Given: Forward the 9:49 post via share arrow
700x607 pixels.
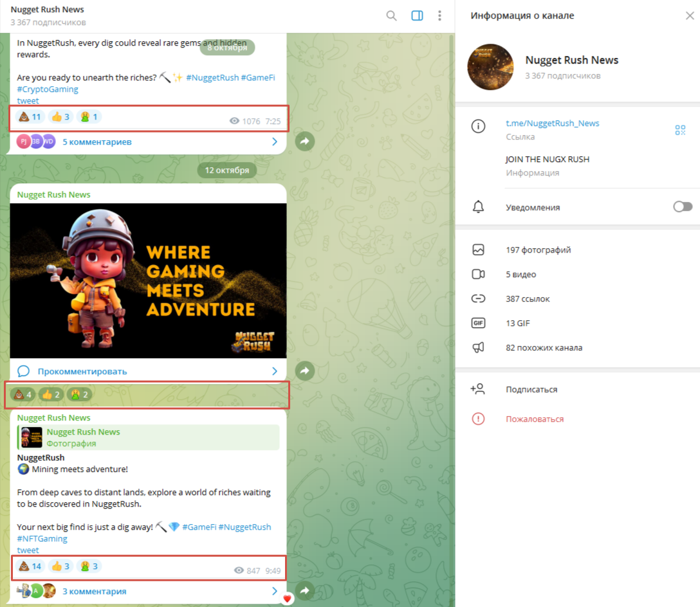Looking at the screenshot, I should tap(305, 590).
